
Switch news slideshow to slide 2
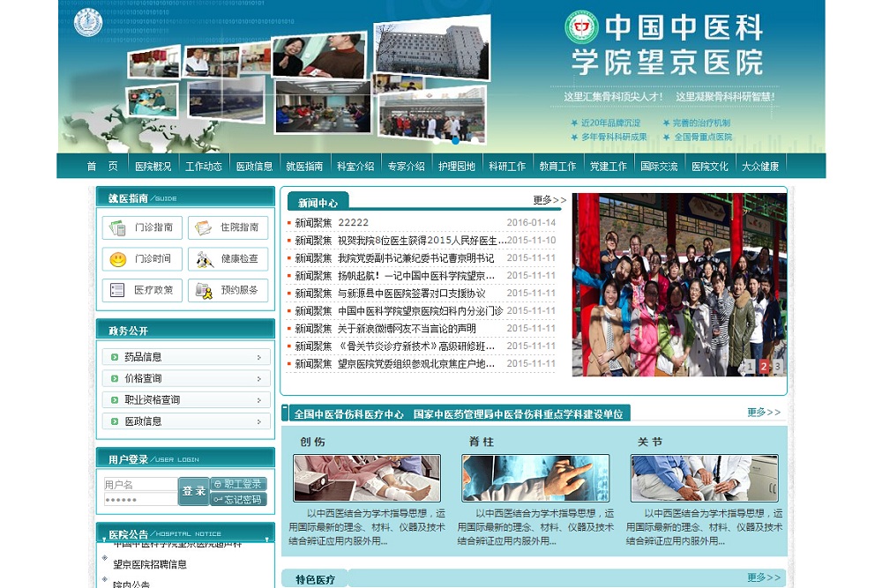(x=764, y=367)
